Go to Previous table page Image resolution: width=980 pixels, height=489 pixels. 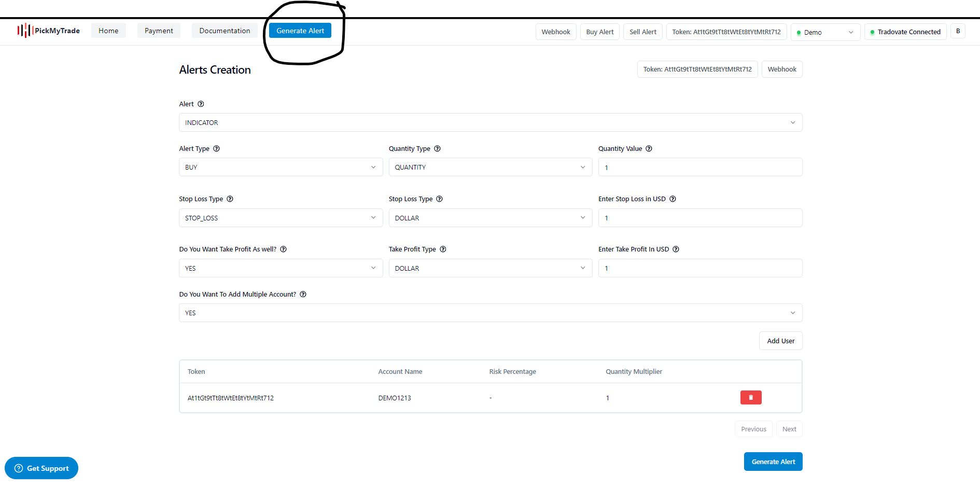(x=753, y=429)
